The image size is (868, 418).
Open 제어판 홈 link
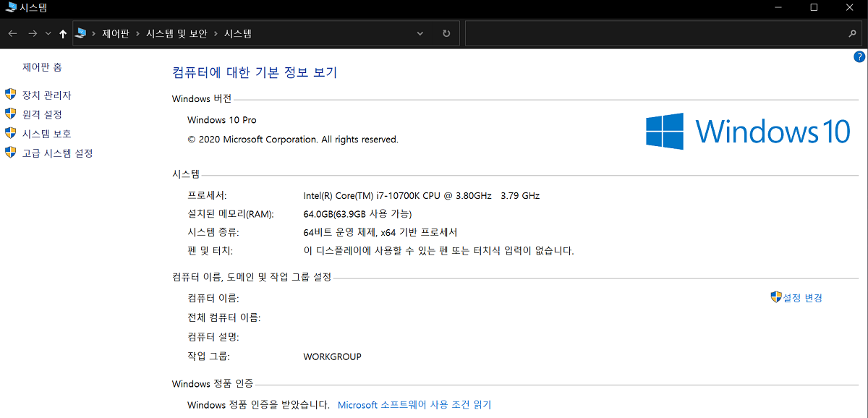click(x=42, y=67)
